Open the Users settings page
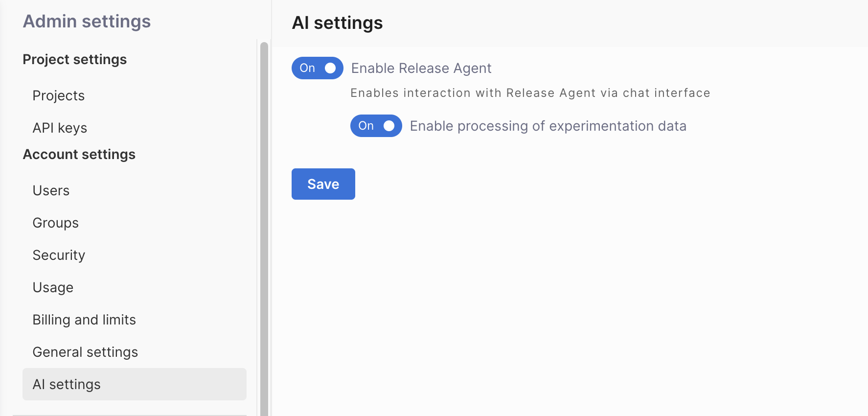Image resolution: width=868 pixels, height=416 pixels. click(x=51, y=190)
